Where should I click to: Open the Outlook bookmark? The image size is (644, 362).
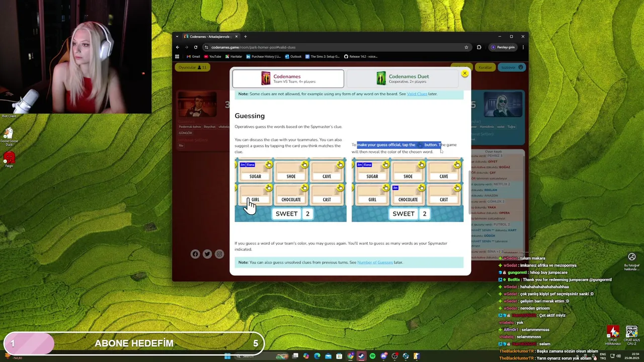tap(293, 56)
